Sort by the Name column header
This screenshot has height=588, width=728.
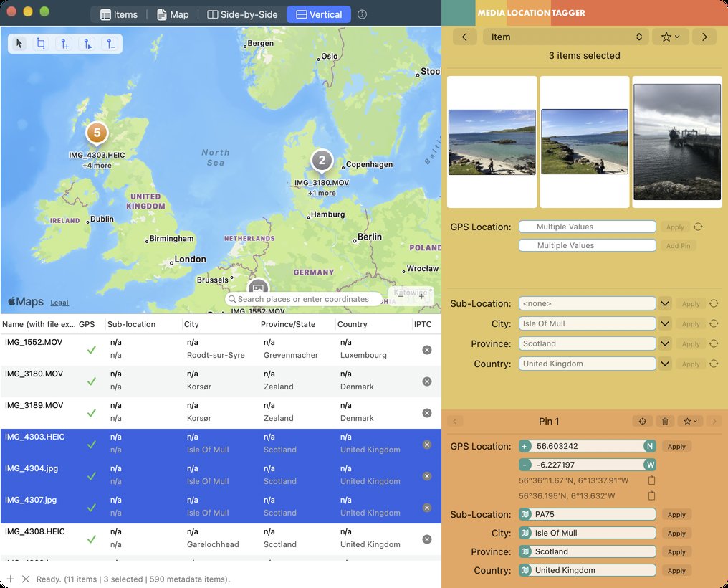click(39, 324)
